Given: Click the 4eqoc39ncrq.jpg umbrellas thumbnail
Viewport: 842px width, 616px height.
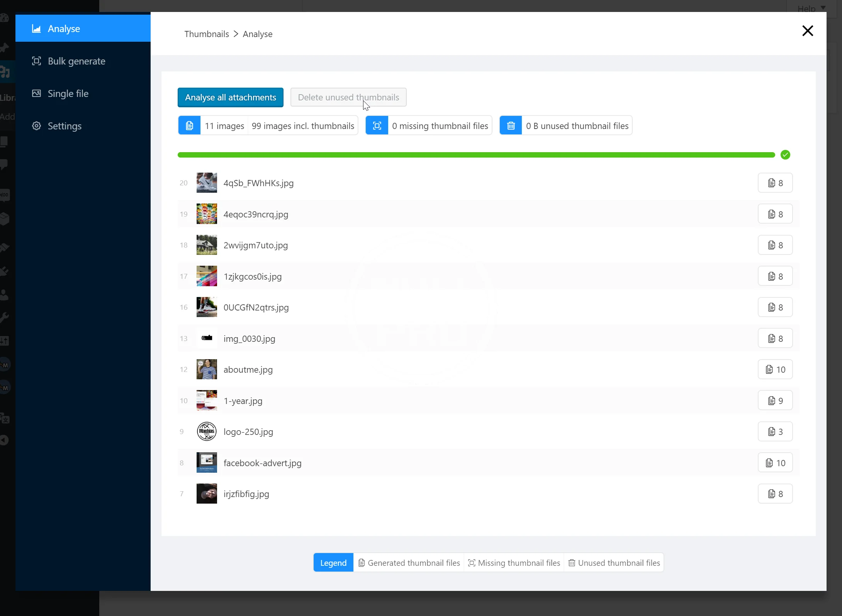Looking at the screenshot, I should (x=207, y=214).
